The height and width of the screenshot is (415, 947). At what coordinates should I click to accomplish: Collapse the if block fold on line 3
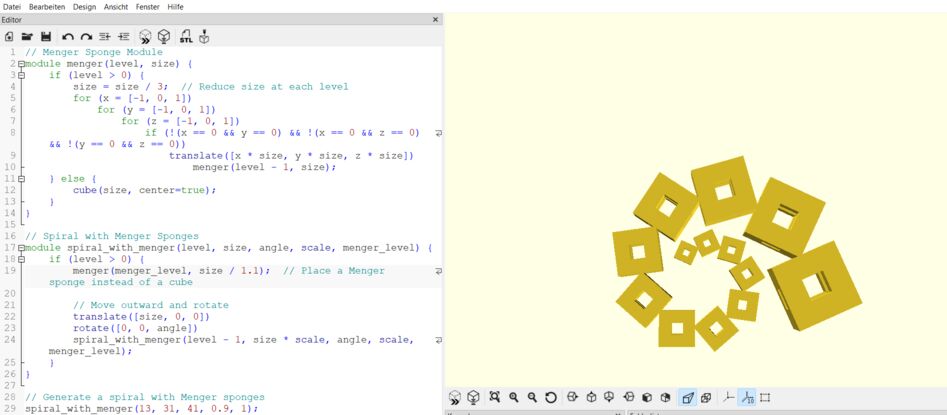[x=21, y=76]
